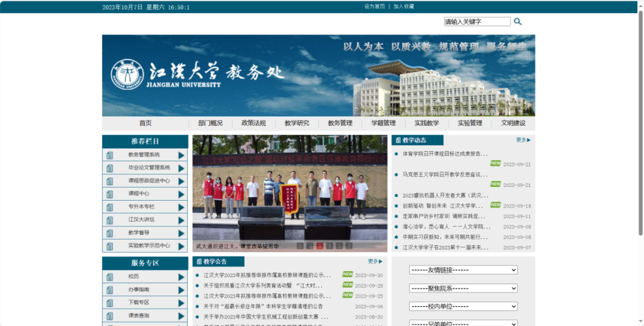Click document icon beside 课程思政促进中心

[110, 181]
